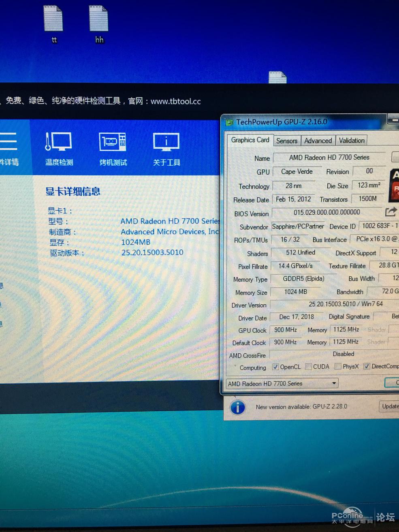Click the Revision field "00"
This screenshot has height=532, width=399.
(369, 171)
